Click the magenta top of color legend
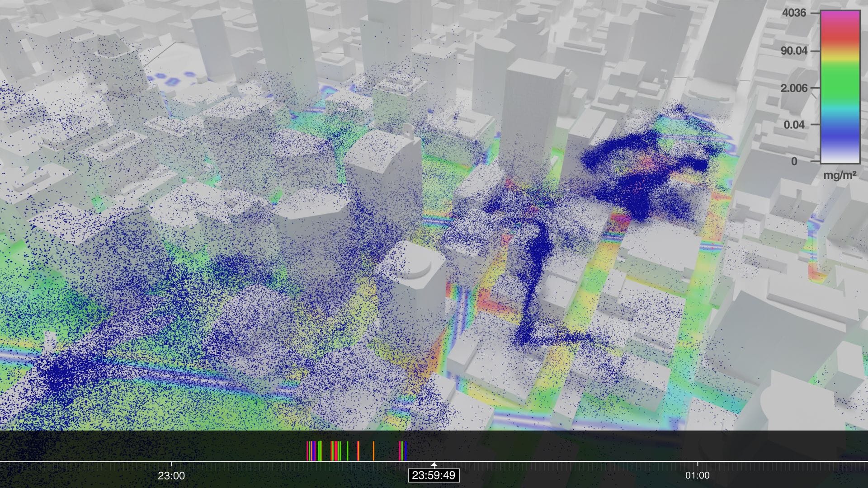The width and height of the screenshot is (868, 488). coord(840,15)
